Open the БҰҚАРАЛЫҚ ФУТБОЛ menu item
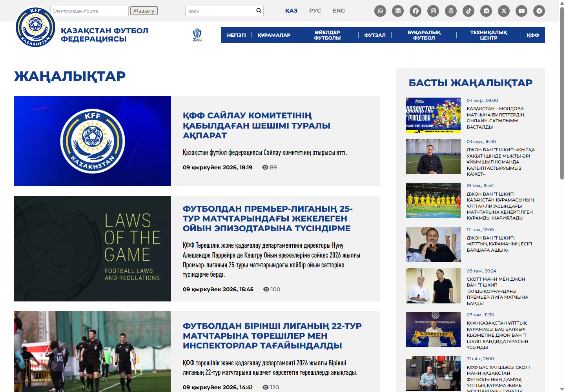Image resolution: width=565 pixels, height=392 pixels. tap(424, 35)
